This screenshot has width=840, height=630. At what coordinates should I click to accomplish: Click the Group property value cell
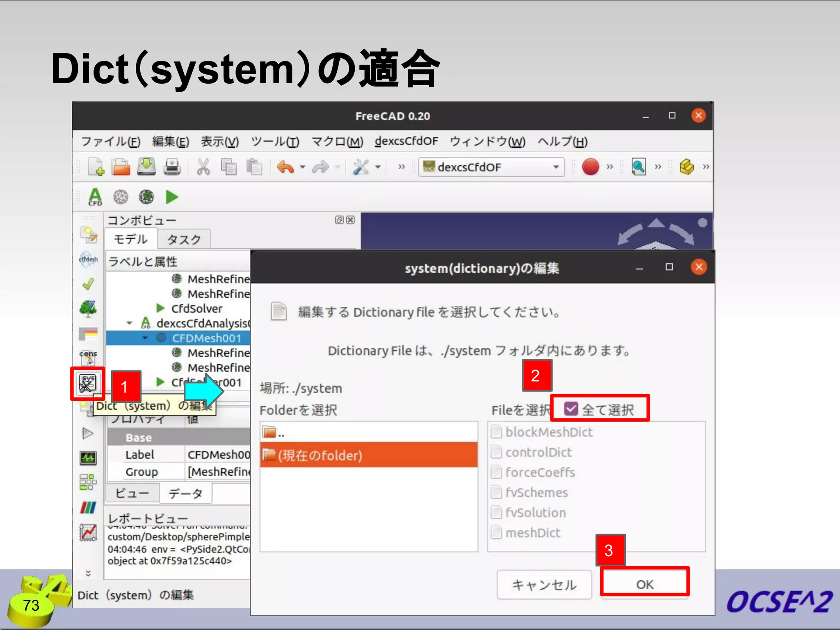pos(218,472)
